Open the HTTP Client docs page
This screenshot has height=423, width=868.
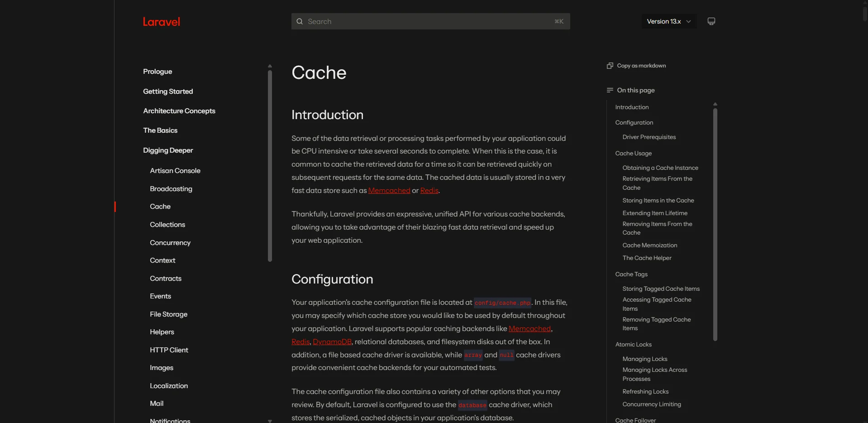click(x=169, y=350)
